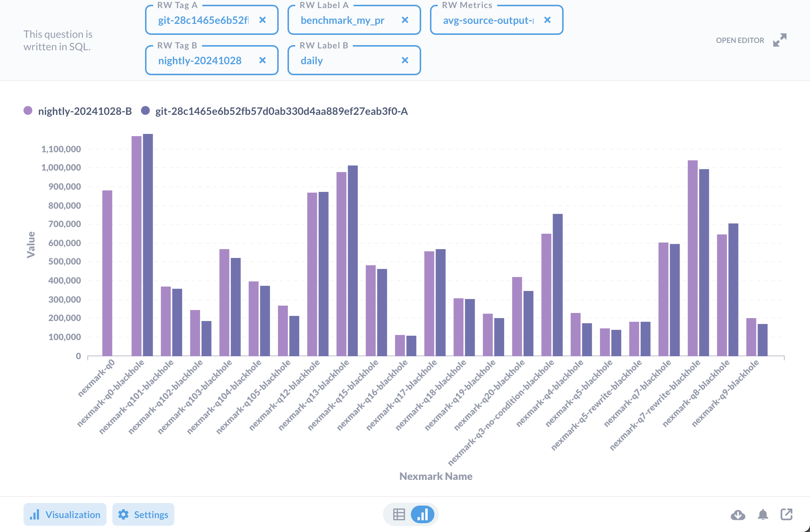Download results with the cloud icon
The height and width of the screenshot is (532, 810).
point(738,515)
